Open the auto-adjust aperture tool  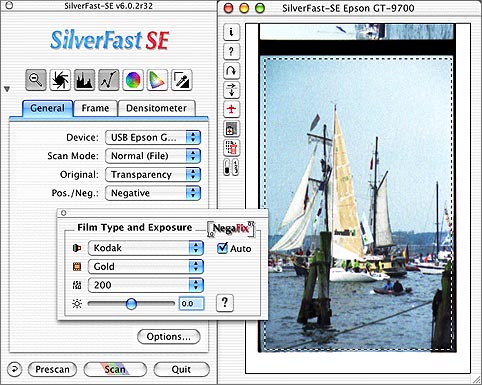60,80
